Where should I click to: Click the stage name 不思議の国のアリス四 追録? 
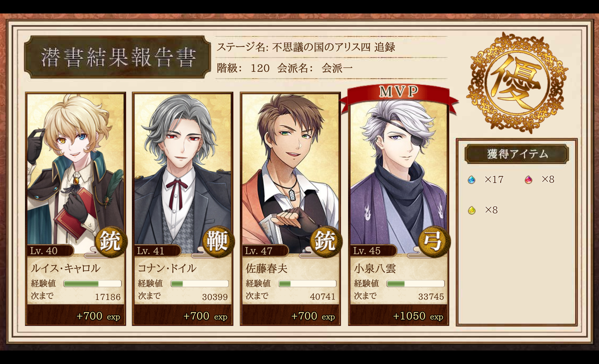point(334,47)
